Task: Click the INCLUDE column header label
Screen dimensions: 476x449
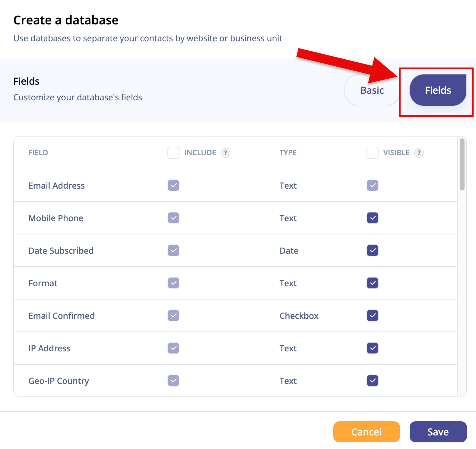Action: point(200,153)
